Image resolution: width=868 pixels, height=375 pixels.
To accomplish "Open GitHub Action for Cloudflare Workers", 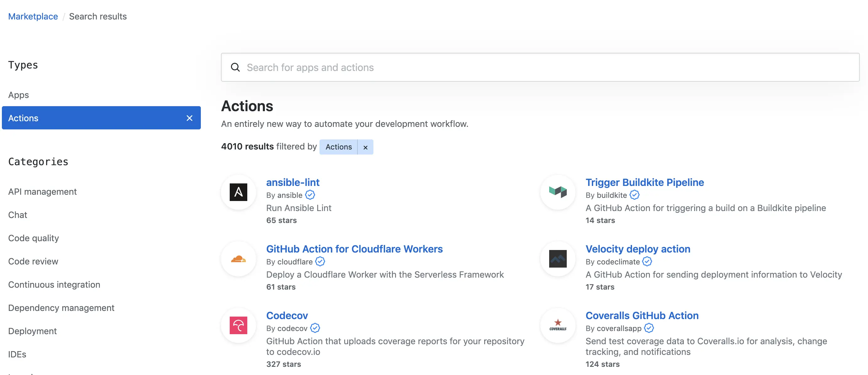I will click(x=354, y=249).
